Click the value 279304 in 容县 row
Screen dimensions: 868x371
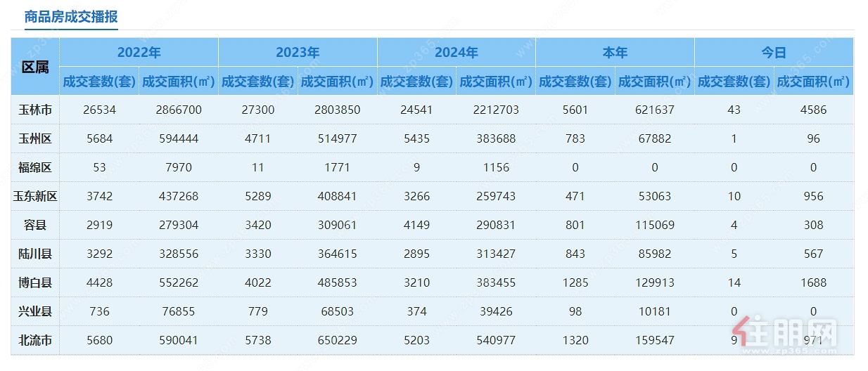click(179, 225)
